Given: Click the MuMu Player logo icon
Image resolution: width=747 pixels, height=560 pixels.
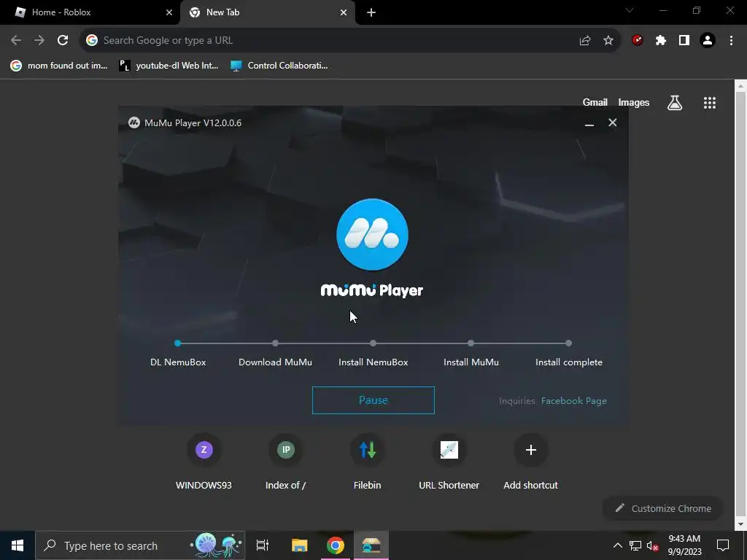Looking at the screenshot, I should point(372,234).
